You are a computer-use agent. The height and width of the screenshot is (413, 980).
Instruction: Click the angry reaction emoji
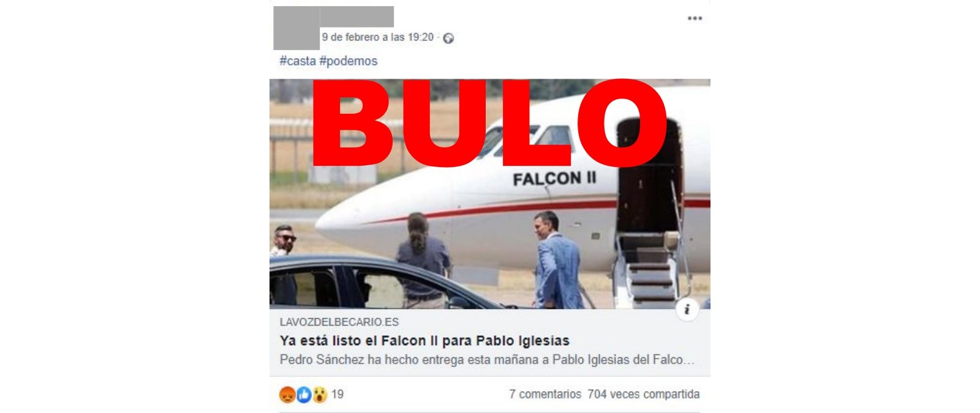[287, 395]
